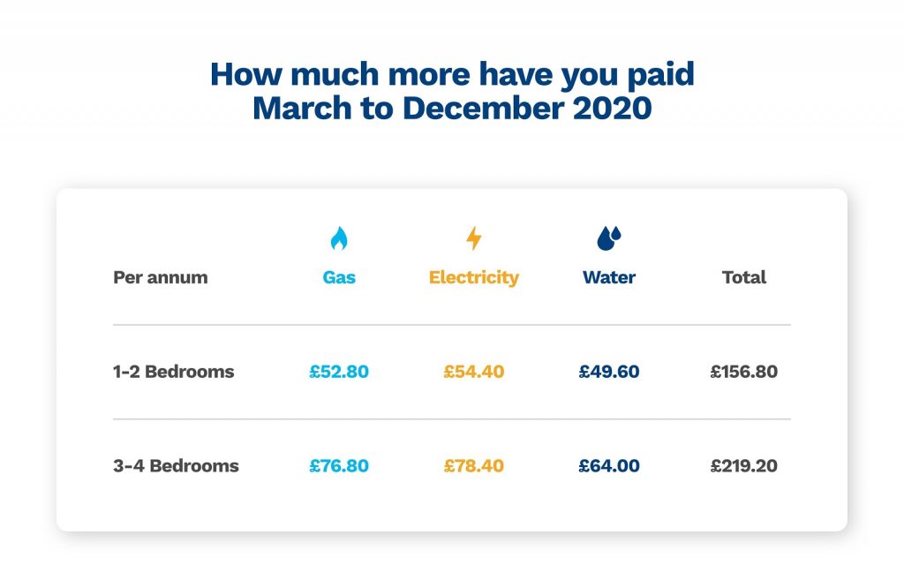Select the 1-2 Bedrooms row label
The height and width of the screenshot is (588, 904).
coord(174,371)
